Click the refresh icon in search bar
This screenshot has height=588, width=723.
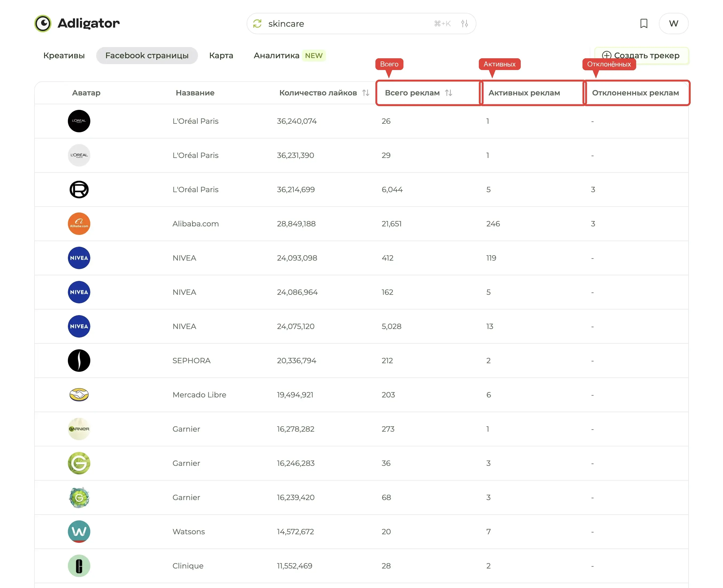[x=257, y=24]
